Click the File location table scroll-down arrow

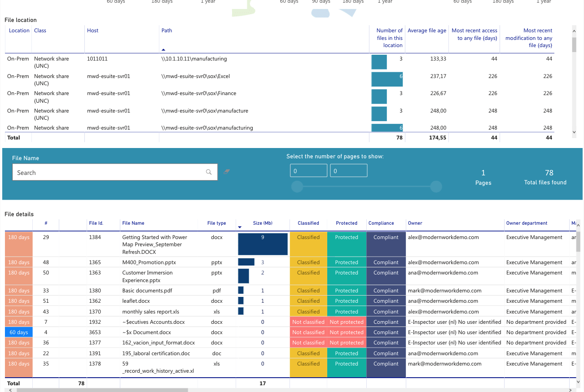[x=574, y=132]
